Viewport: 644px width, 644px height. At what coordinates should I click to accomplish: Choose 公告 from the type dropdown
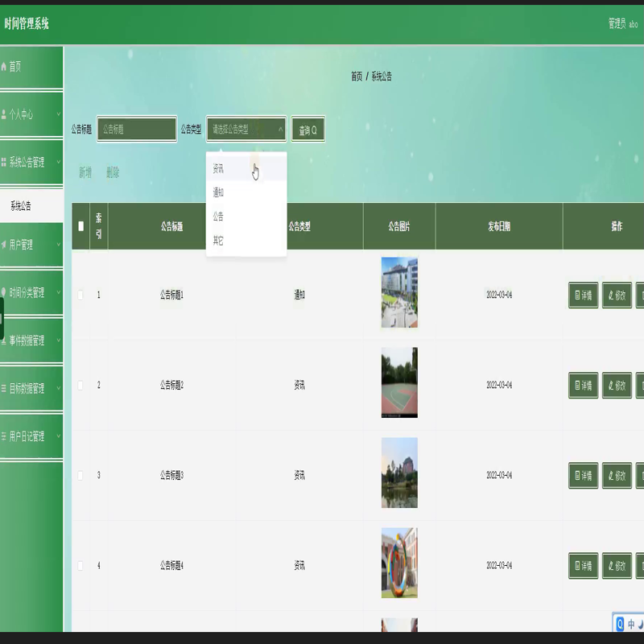pos(246,217)
